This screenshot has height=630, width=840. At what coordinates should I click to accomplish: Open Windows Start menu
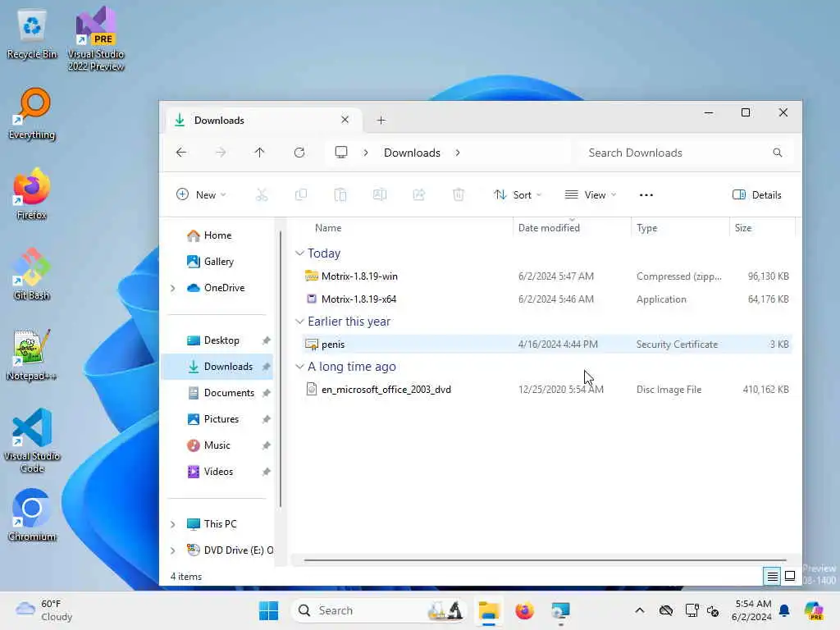click(x=268, y=610)
